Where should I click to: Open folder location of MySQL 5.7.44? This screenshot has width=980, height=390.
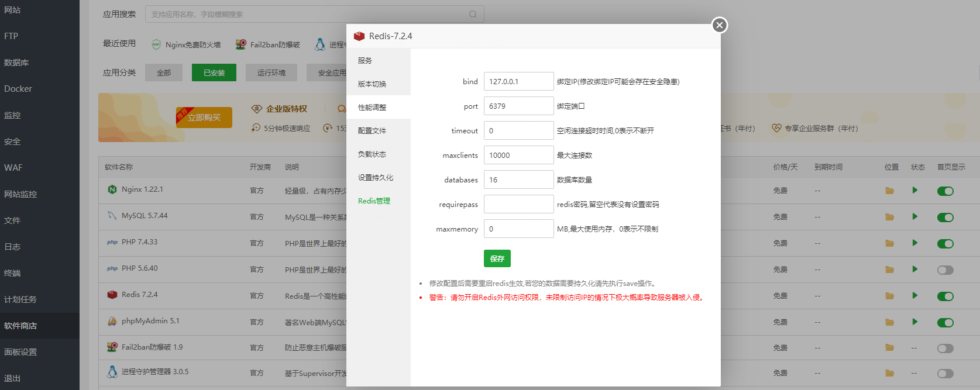coord(890,217)
